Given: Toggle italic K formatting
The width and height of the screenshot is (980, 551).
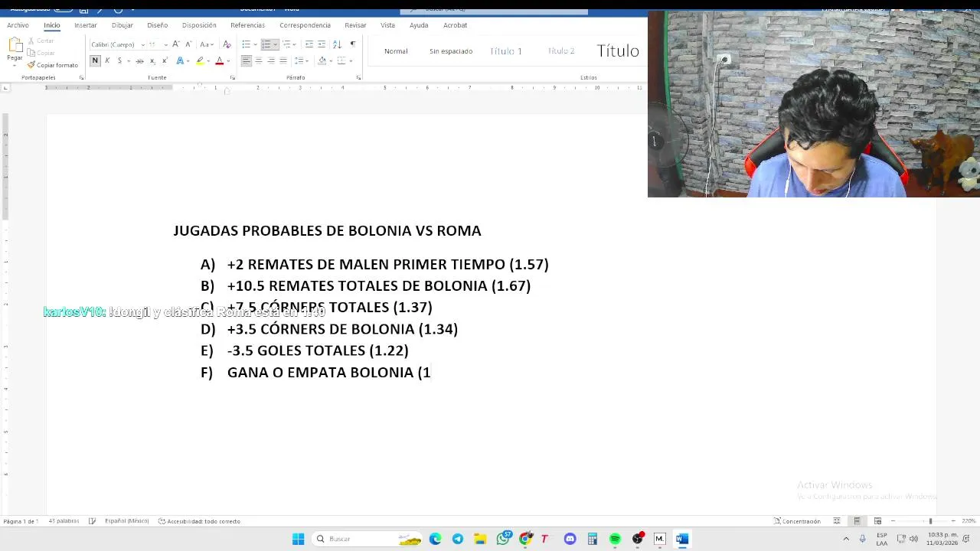Looking at the screenshot, I should point(107,60).
